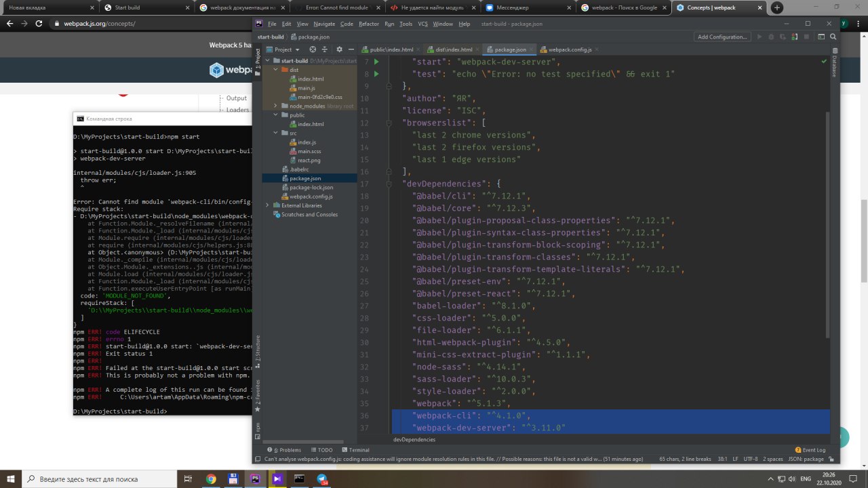868x488 pixels.
Task: Click the Search Everywhere magnifier in IDE toolbar
Action: 832,37
